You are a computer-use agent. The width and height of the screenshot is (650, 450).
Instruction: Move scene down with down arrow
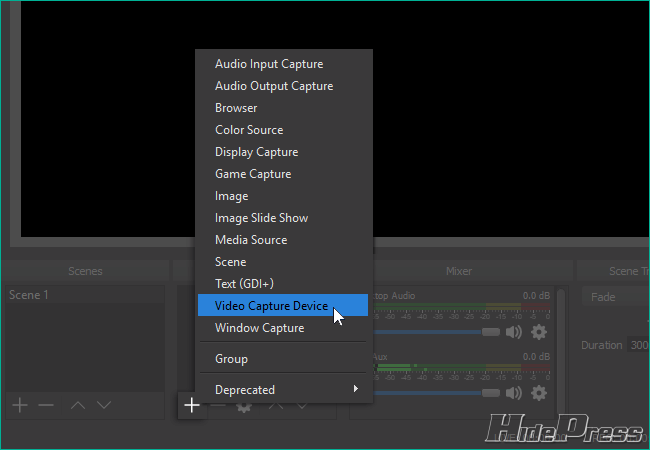pos(103,405)
